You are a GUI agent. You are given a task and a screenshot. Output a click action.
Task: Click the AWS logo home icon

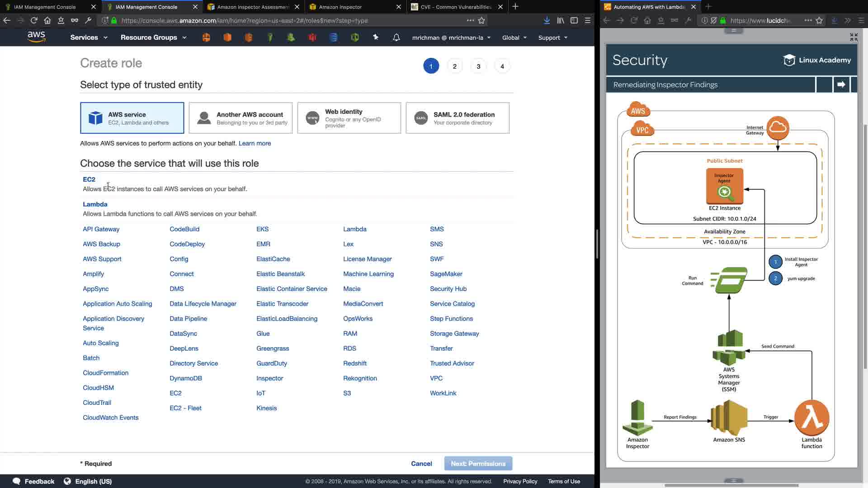click(36, 37)
